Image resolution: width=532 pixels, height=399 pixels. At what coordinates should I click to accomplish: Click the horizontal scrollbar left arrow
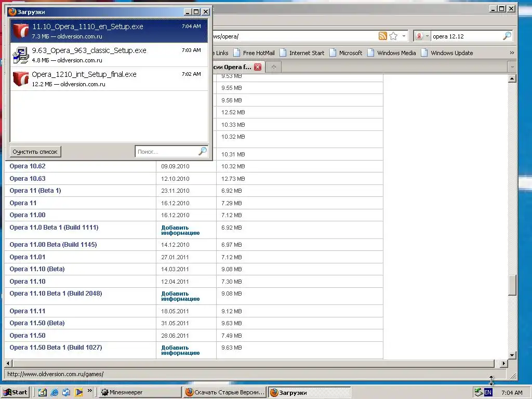(8, 363)
